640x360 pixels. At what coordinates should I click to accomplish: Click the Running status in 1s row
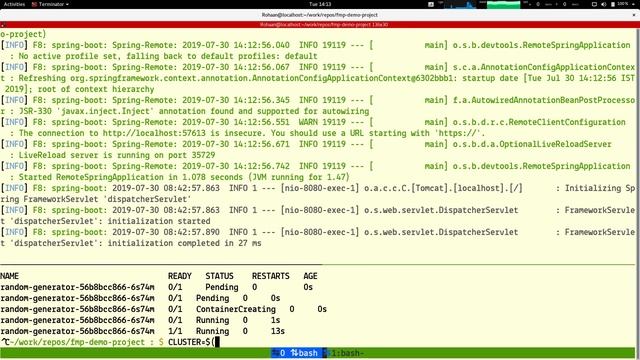[x=212, y=320]
